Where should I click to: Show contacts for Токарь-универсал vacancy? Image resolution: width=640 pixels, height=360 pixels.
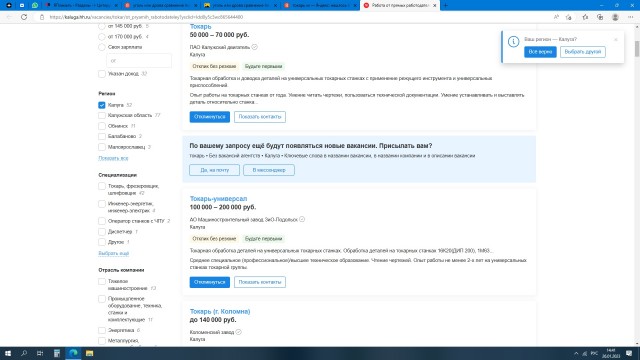point(260,282)
